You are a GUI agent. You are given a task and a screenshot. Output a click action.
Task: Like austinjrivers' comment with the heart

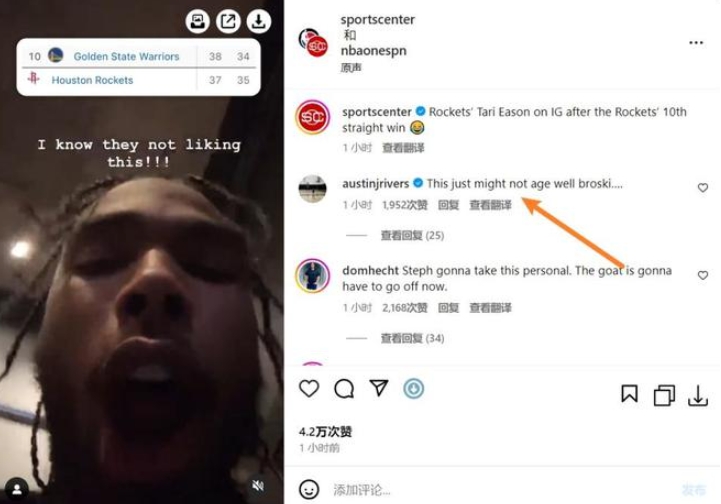[703, 188]
